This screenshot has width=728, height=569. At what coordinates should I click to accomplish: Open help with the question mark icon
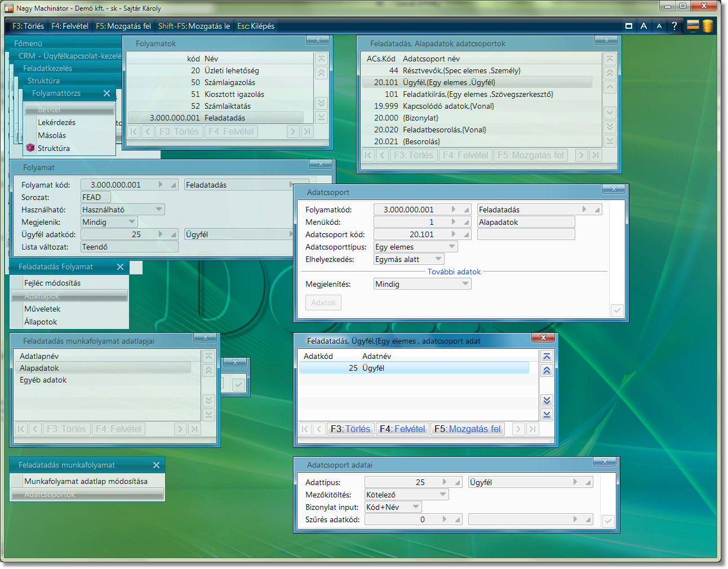pos(674,26)
